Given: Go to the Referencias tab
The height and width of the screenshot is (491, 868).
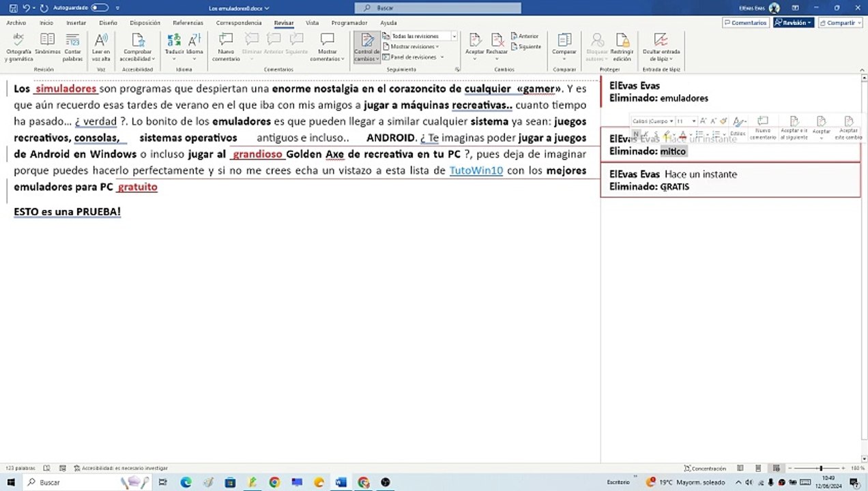Looking at the screenshot, I should click(x=188, y=23).
